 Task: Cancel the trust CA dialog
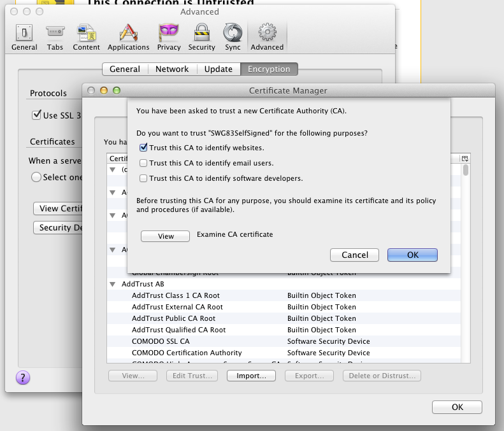point(355,255)
